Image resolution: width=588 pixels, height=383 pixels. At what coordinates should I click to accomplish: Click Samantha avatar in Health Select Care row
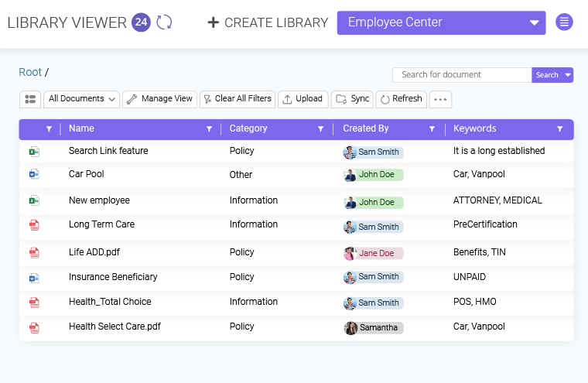tap(350, 328)
